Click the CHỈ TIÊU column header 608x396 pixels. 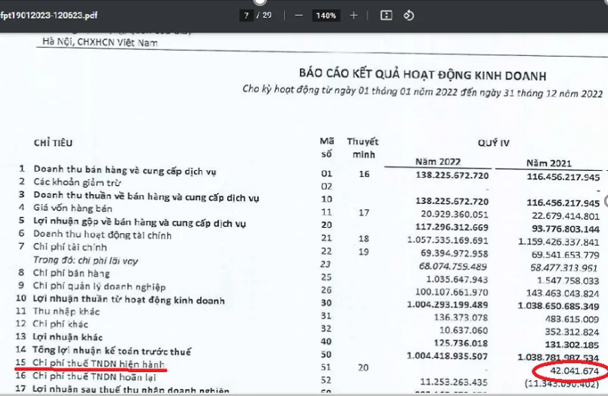53,143
